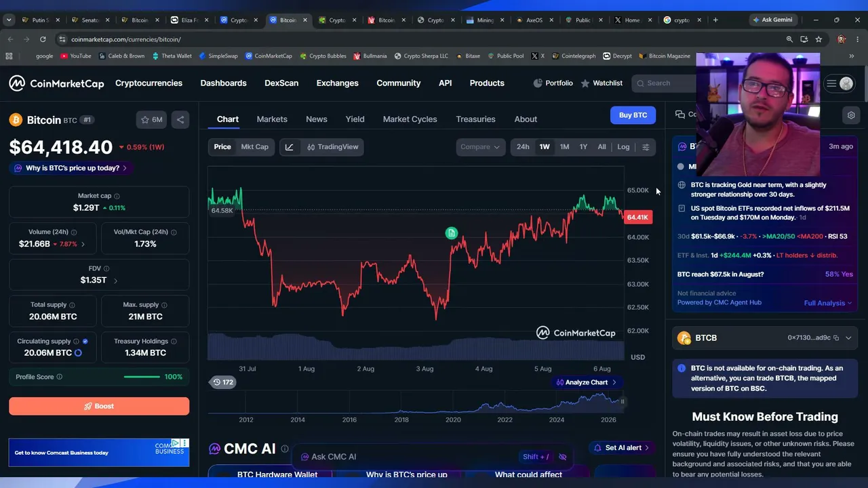Set chart range to 1M

(x=564, y=147)
